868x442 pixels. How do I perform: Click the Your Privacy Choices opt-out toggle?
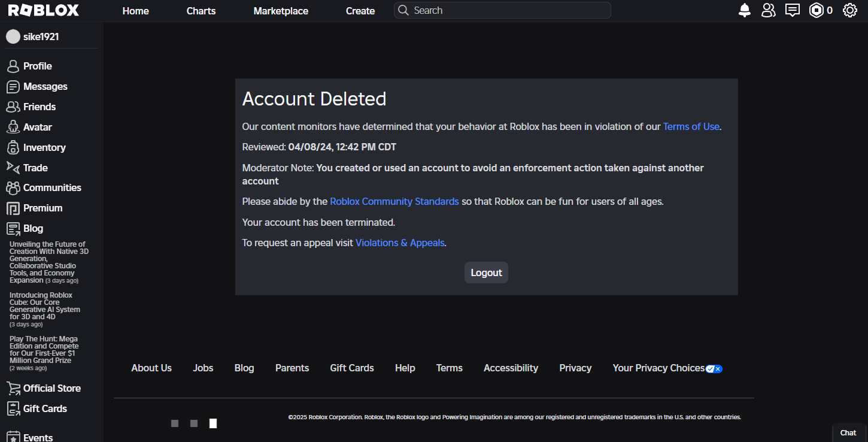(x=714, y=369)
